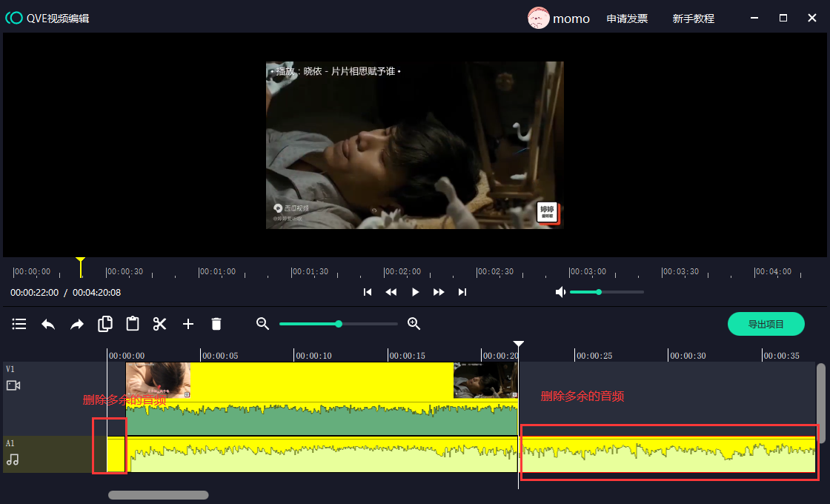
Task: Mute the preview volume speaker icon
Action: pos(561,292)
